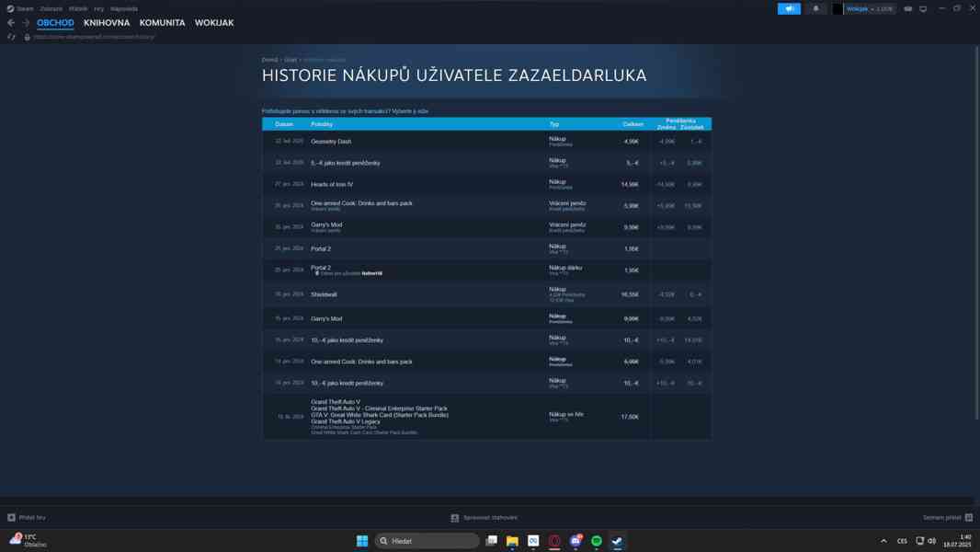Switch to Big Picture mode icon

coord(923,9)
